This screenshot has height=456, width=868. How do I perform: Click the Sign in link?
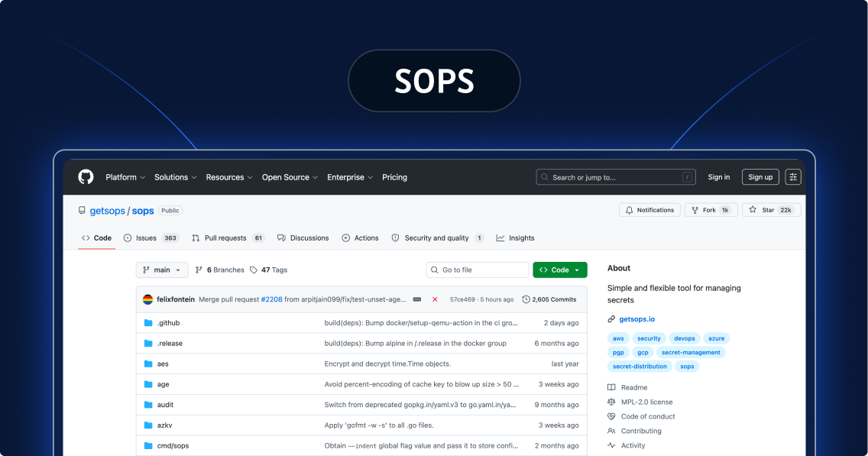point(718,177)
